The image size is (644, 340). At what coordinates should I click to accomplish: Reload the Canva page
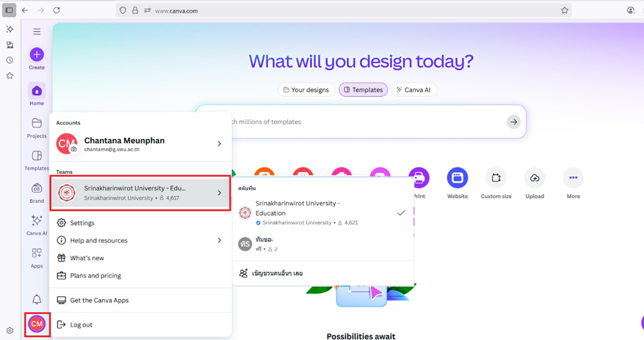tap(57, 11)
